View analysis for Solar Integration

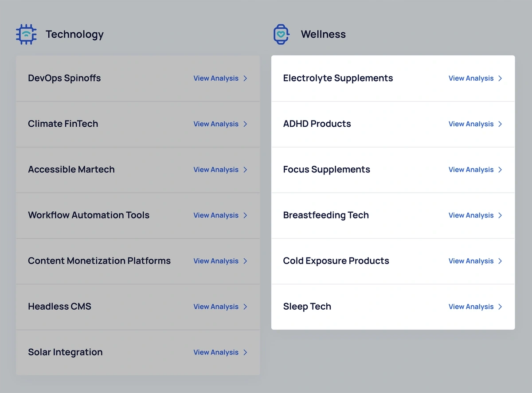[x=216, y=352]
